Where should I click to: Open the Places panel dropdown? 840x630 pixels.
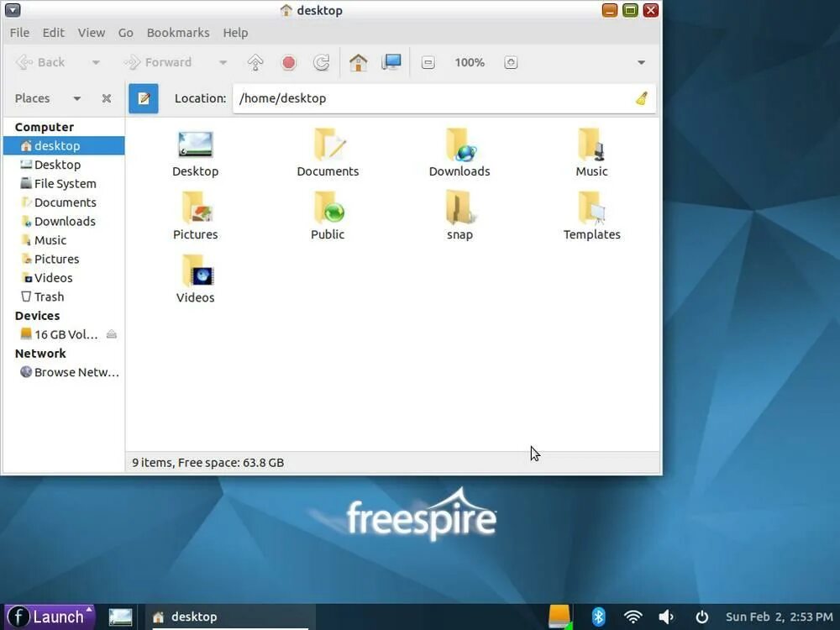pyautogui.click(x=75, y=98)
